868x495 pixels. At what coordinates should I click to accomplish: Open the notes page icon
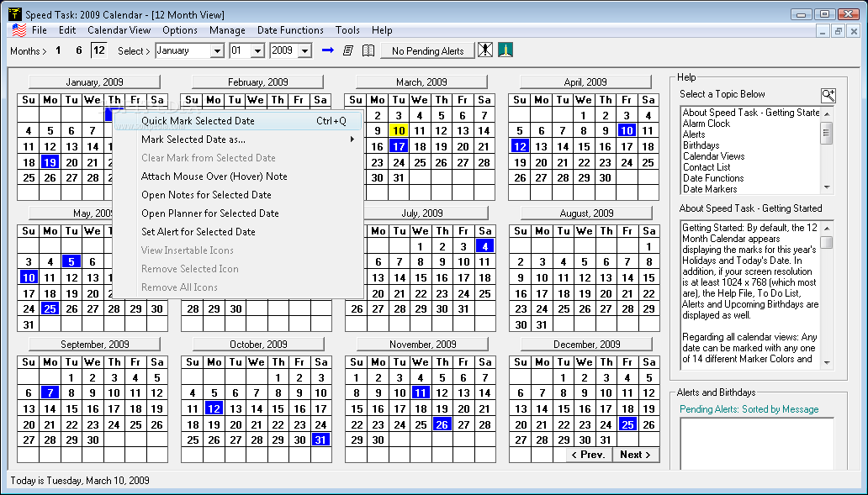[348, 50]
